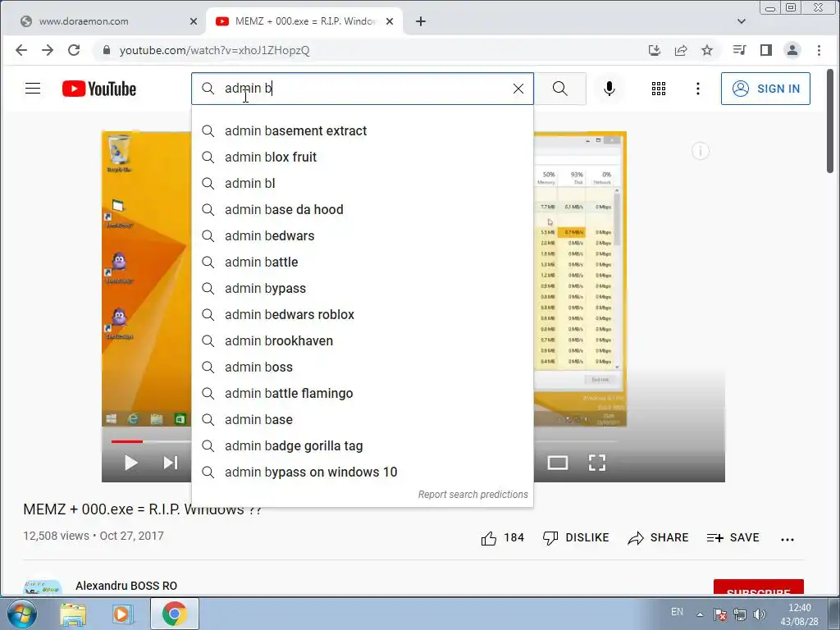Click the DISLIKE button
The width and height of the screenshot is (840, 630).
576,538
